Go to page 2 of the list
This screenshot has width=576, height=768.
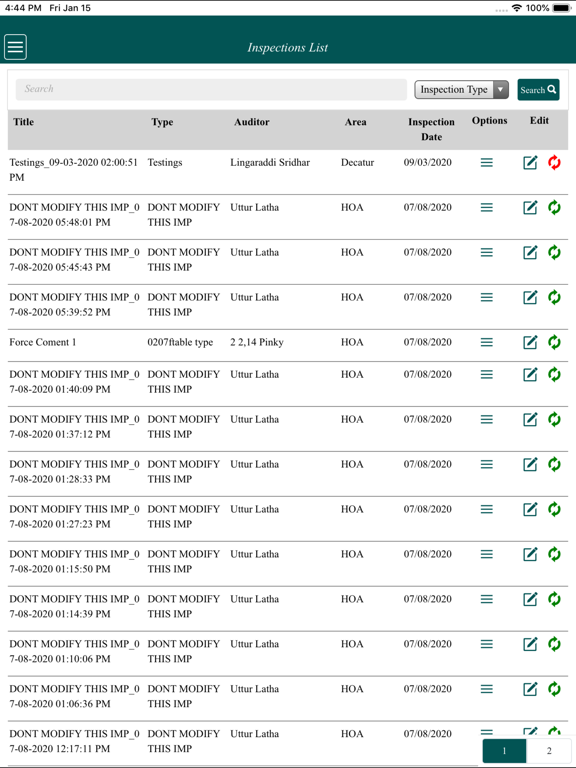[549, 750]
